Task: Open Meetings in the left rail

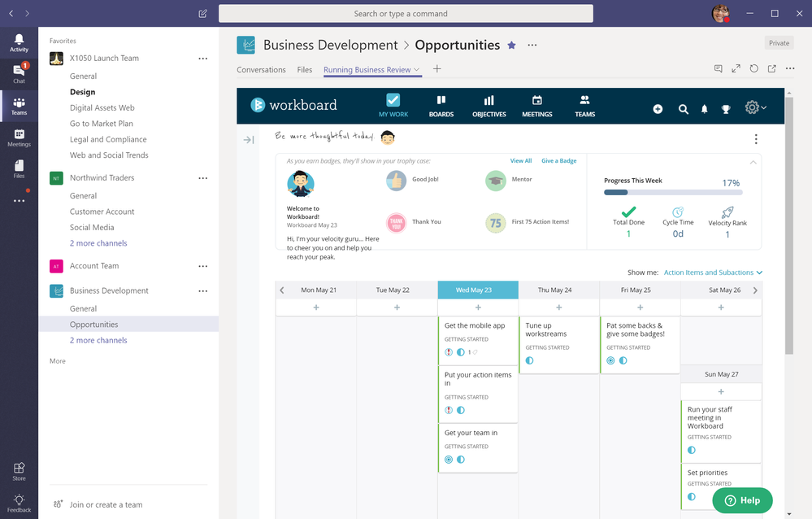Action: click(x=19, y=137)
